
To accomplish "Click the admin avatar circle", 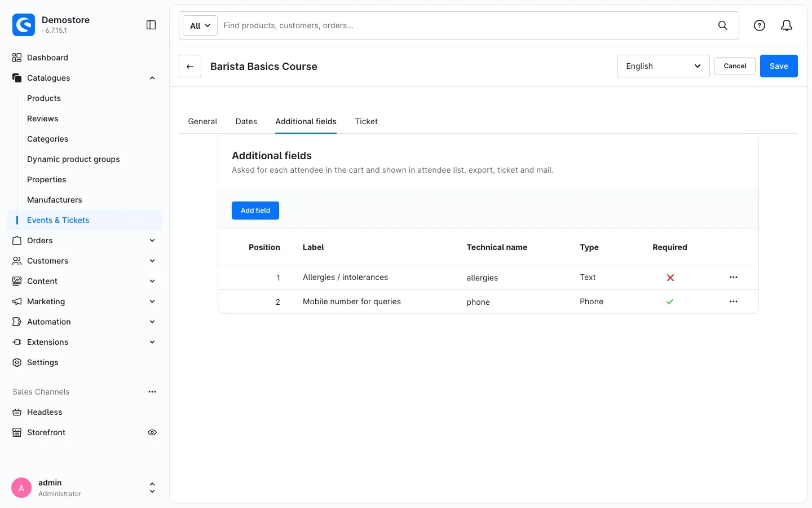I will [21, 488].
